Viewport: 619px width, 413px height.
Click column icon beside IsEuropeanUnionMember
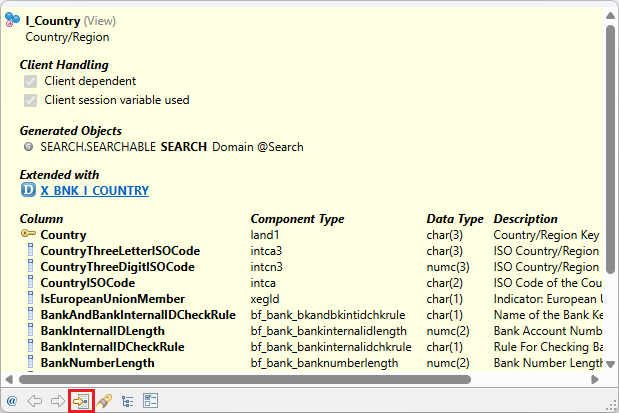30,298
